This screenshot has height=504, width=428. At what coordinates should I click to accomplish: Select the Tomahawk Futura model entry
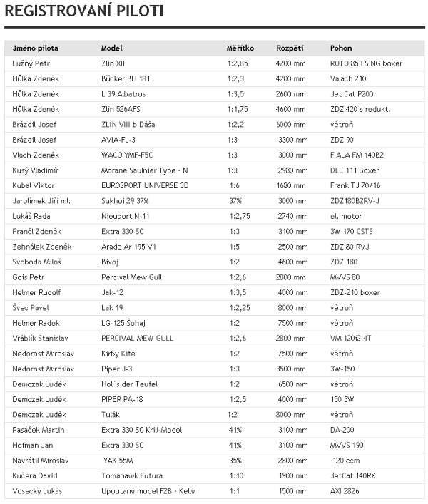coord(132,475)
